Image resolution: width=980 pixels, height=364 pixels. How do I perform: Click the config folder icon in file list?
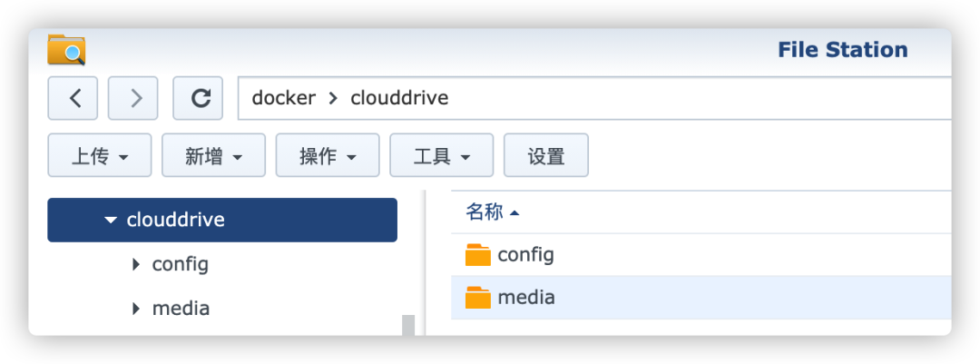(x=478, y=255)
